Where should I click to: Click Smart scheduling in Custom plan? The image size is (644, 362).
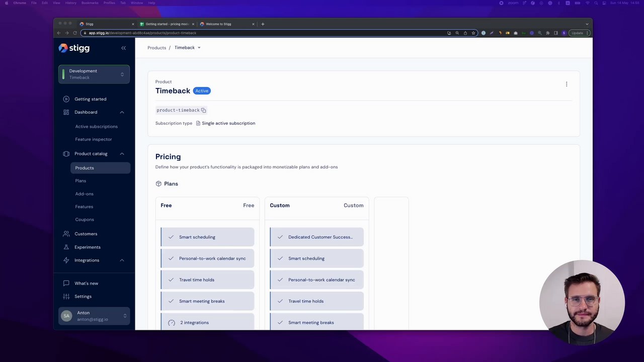click(x=316, y=258)
